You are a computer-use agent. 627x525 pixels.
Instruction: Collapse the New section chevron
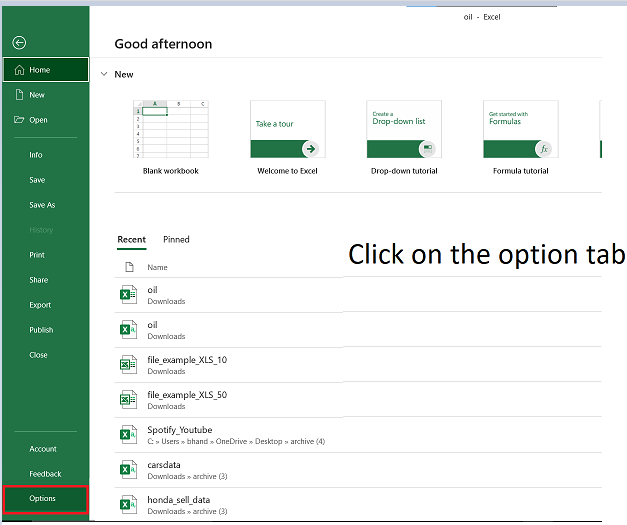pos(104,74)
